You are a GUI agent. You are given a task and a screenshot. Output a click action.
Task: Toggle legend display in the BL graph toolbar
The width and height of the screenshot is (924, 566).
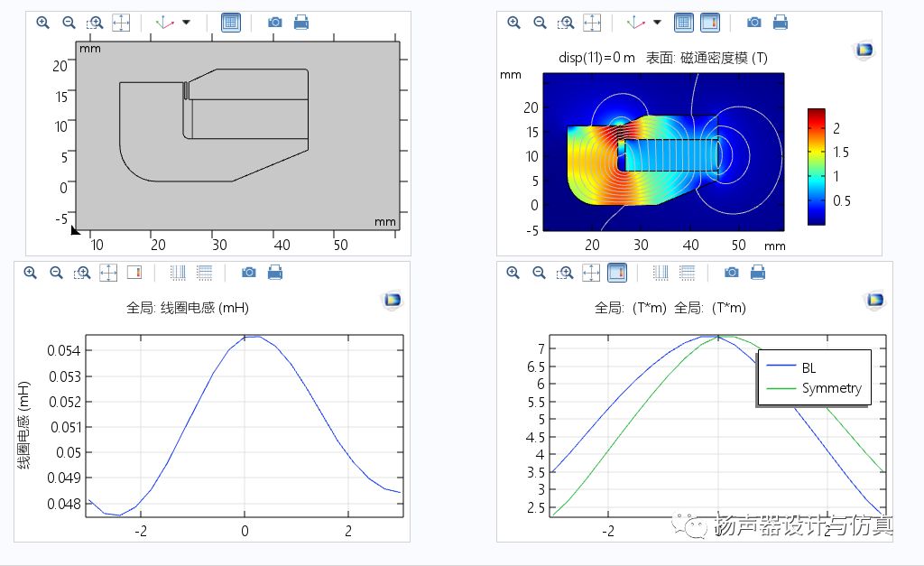click(x=617, y=272)
